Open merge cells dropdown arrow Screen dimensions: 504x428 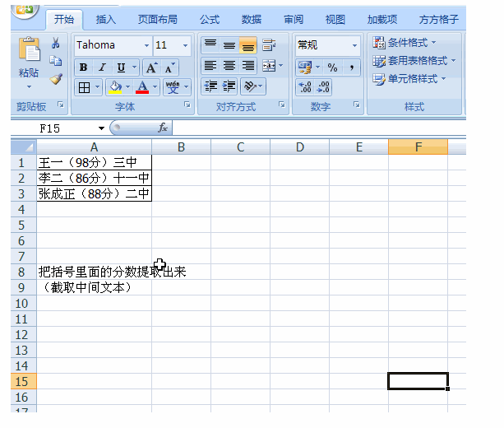pos(281,66)
